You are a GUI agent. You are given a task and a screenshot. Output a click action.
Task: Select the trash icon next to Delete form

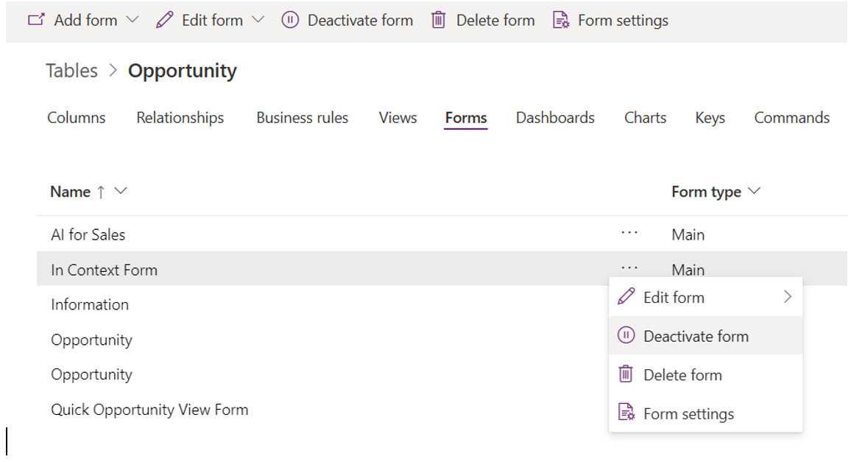point(627,374)
